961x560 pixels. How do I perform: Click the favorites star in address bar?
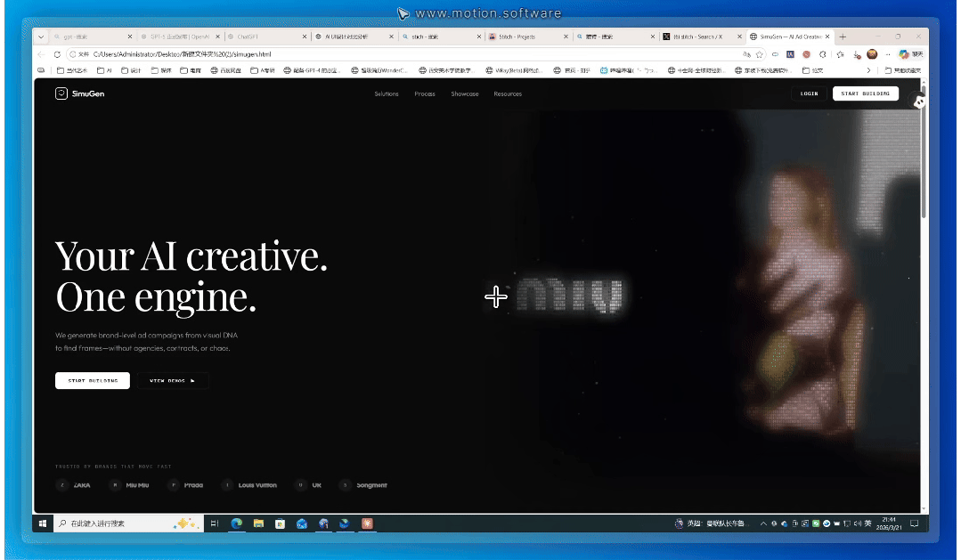[x=760, y=54]
